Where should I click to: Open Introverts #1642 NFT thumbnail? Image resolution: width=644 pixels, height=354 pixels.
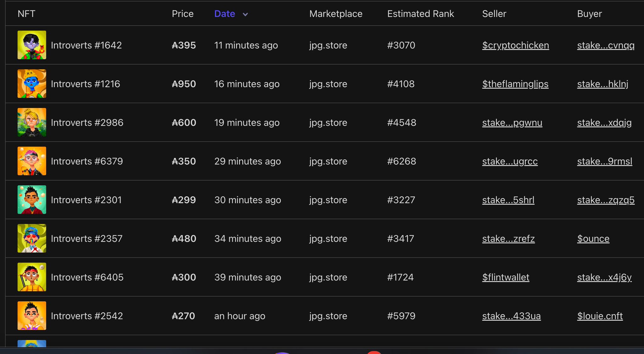32,45
